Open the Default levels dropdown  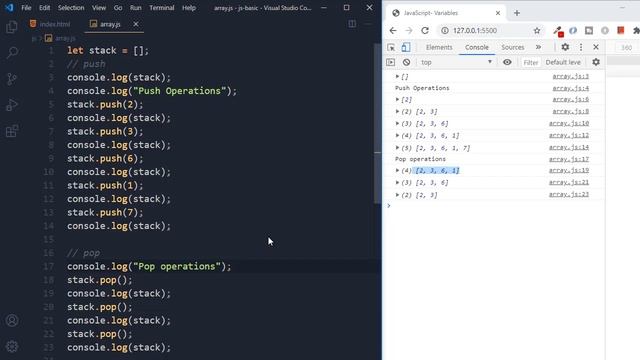[x=563, y=62]
